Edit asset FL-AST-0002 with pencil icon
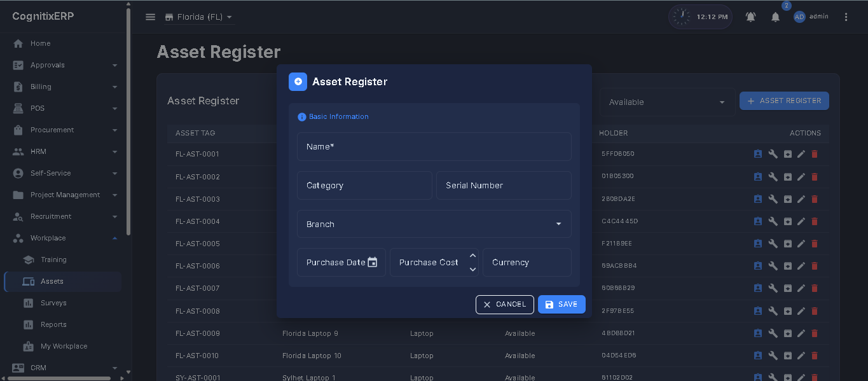The width and height of the screenshot is (868, 381). 801,177
